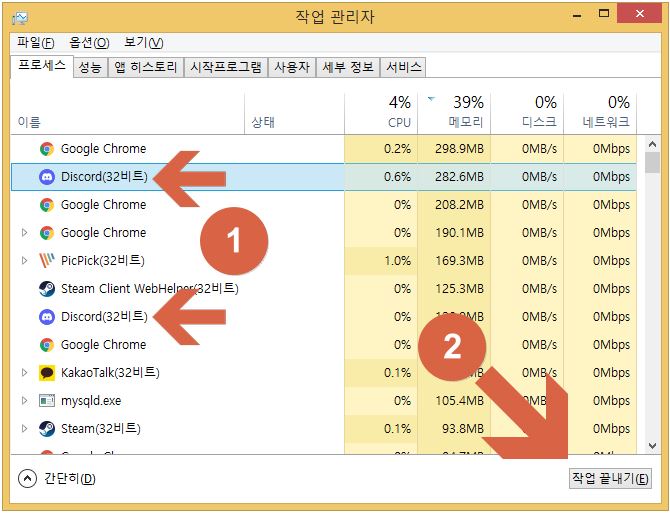Click the KakaoTalk application icon
Screen dimensions: 670x514
[x=47, y=373]
